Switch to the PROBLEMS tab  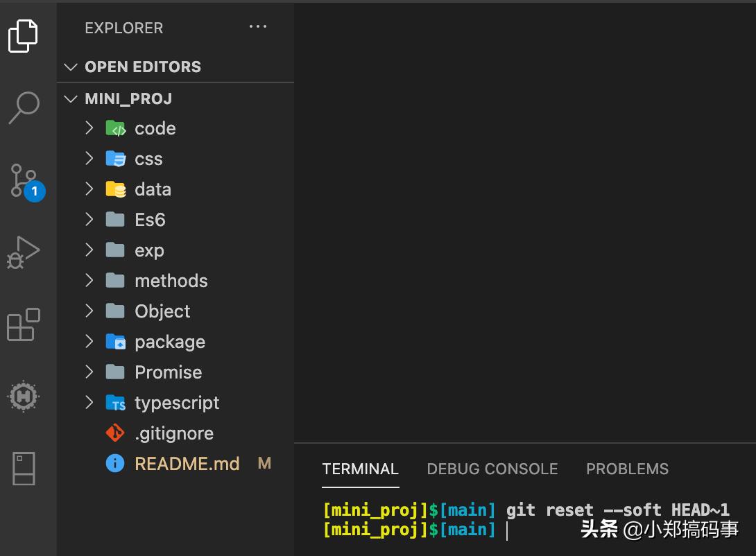[627, 469]
